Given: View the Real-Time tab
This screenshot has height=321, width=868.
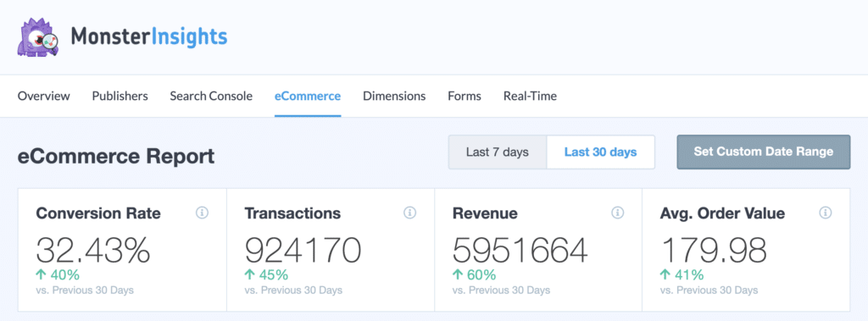Looking at the screenshot, I should pyautogui.click(x=530, y=96).
